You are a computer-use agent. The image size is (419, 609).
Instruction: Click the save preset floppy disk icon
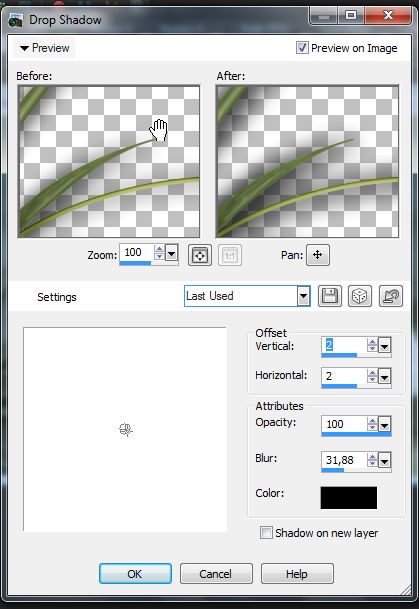pyautogui.click(x=330, y=296)
